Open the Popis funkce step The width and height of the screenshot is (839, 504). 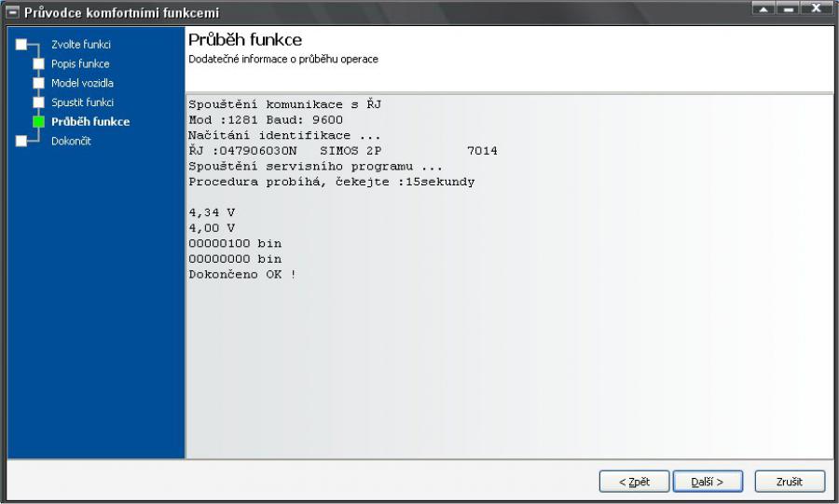(80, 63)
